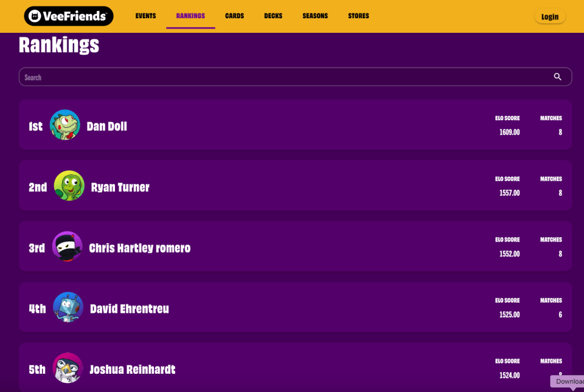Click Ryan Turner's green turtle avatar
The height and width of the screenshot is (392, 584).
69,186
